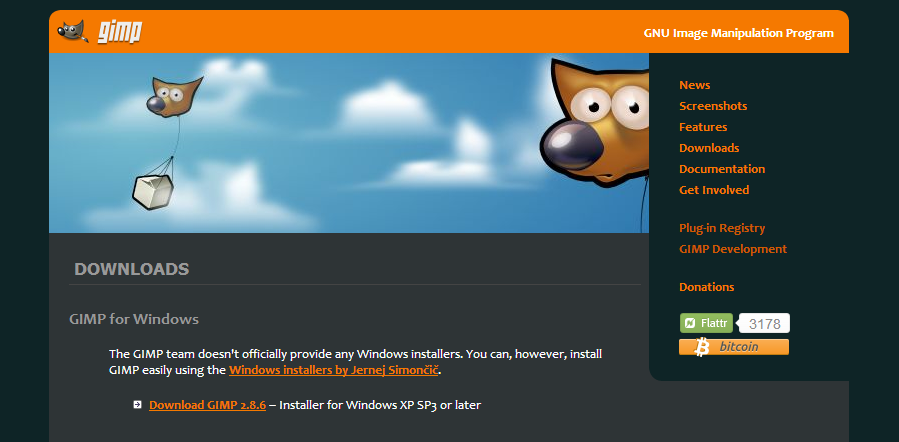The image size is (899, 442).
Task: Click the Flattr count bubble 3178
Action: [x=765, y=323]
